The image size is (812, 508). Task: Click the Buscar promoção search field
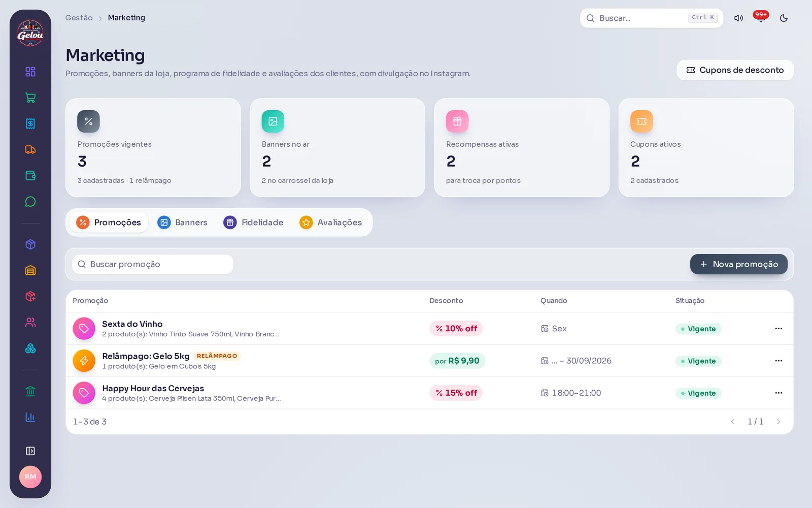(x=153, y=264)
